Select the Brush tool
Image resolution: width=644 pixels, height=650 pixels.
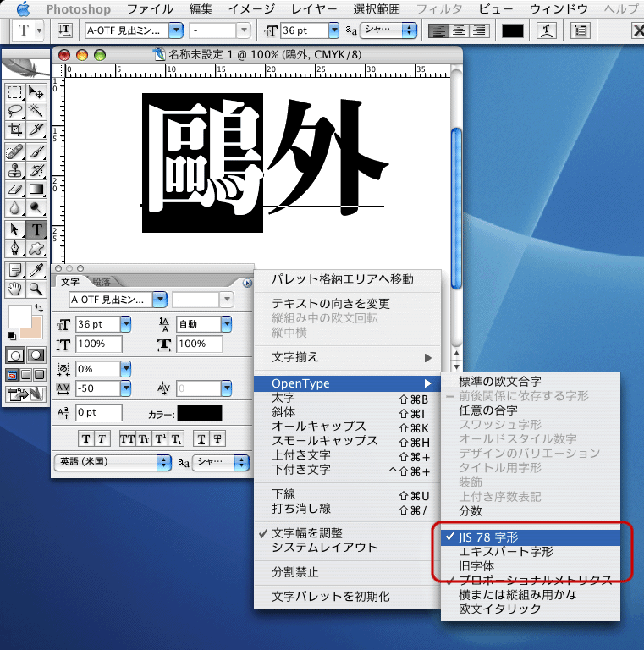[36, 151]
